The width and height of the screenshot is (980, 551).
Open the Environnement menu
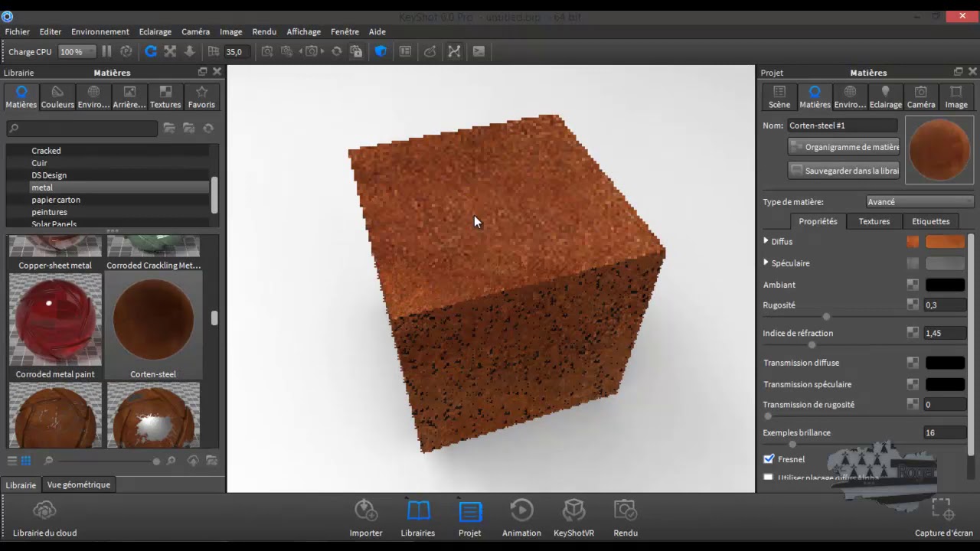(x=100, y=31)
